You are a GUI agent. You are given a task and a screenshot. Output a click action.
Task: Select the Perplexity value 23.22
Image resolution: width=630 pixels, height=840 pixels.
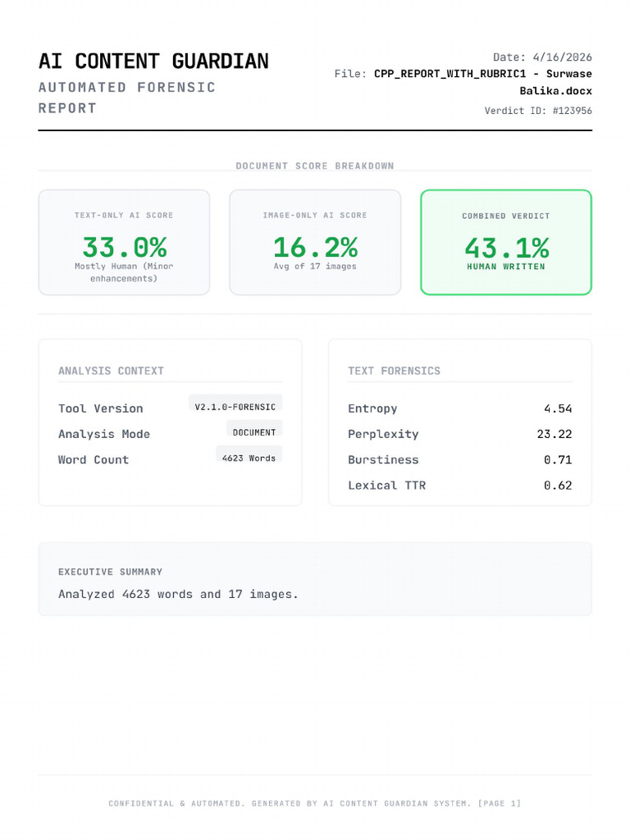555,434
